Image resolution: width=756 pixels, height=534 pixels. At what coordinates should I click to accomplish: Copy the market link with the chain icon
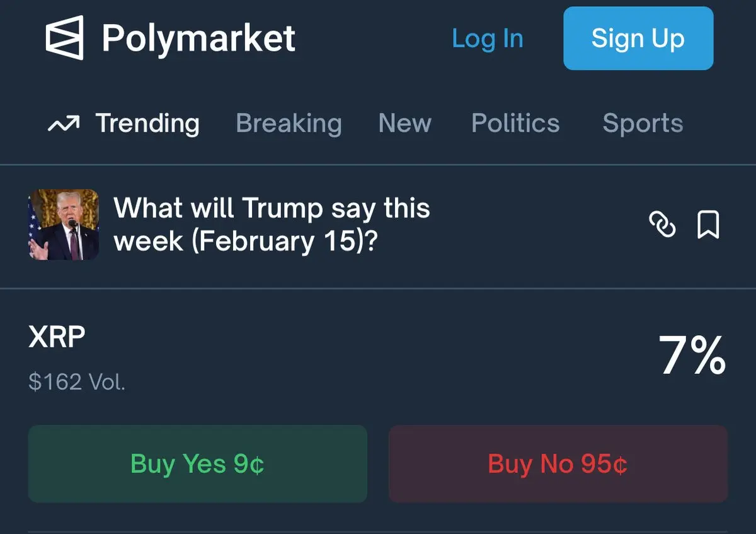pyautogui.click(x=662, y=225)
